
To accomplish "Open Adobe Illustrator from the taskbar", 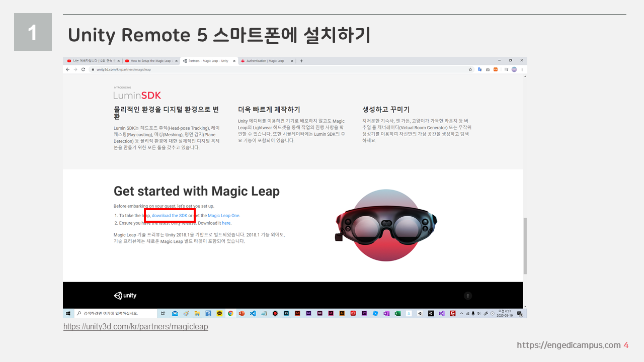I will coord(342,313).
